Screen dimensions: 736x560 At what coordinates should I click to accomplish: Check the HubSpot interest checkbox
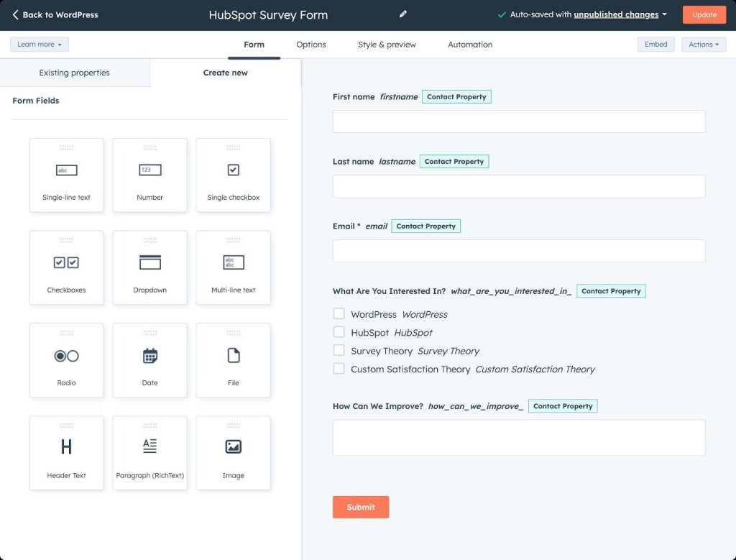(339, 332)
